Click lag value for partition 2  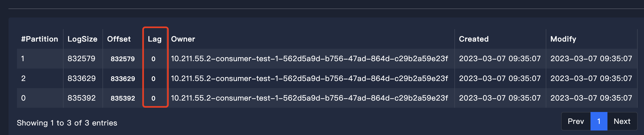click(x=153, y=79)
